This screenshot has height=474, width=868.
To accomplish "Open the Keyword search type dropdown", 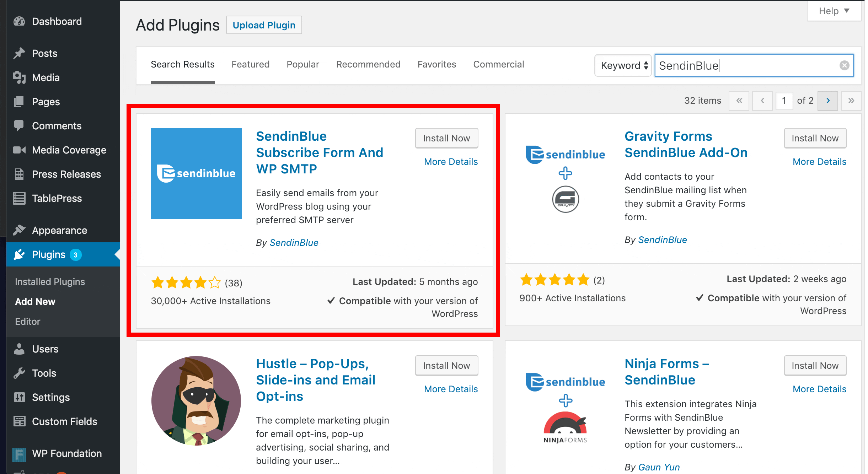I will coord(623,65).
